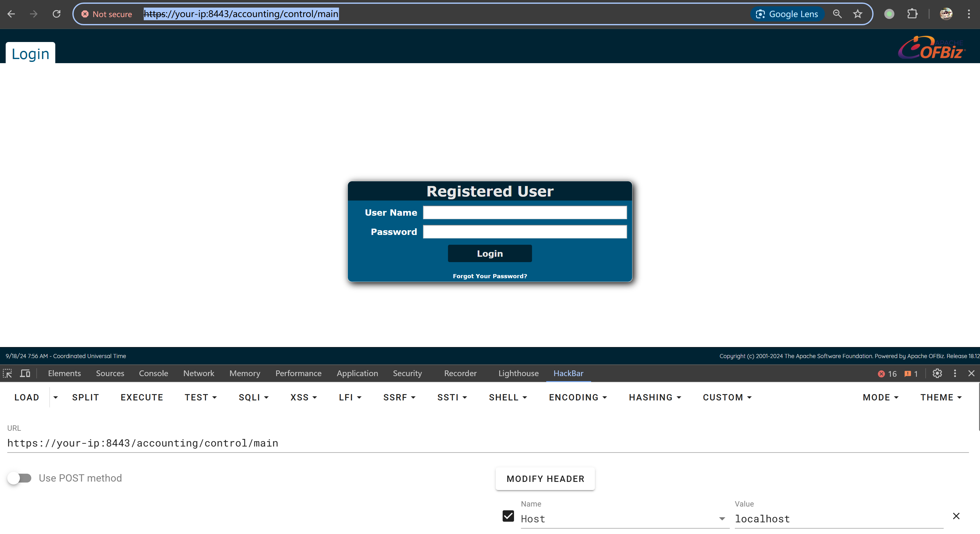Open the Console tab
The height and width of the screenshot is (534, 980).
coord(153,373)
